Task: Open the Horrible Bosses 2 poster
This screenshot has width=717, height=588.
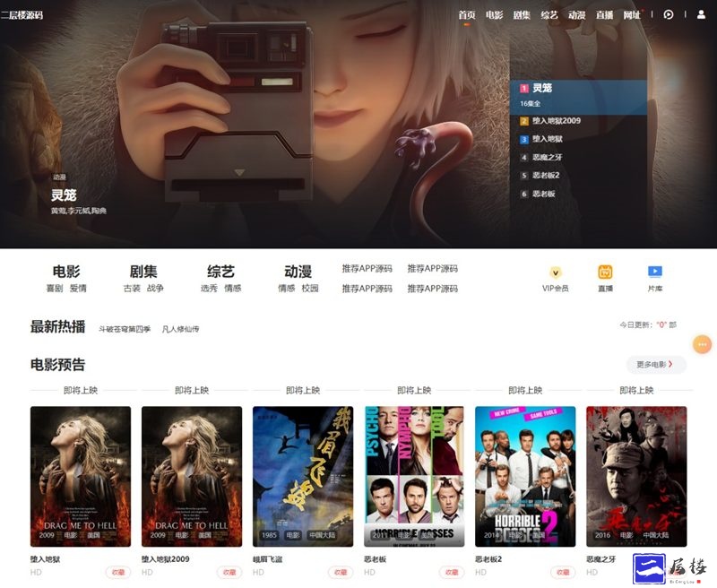Action: 525,477
